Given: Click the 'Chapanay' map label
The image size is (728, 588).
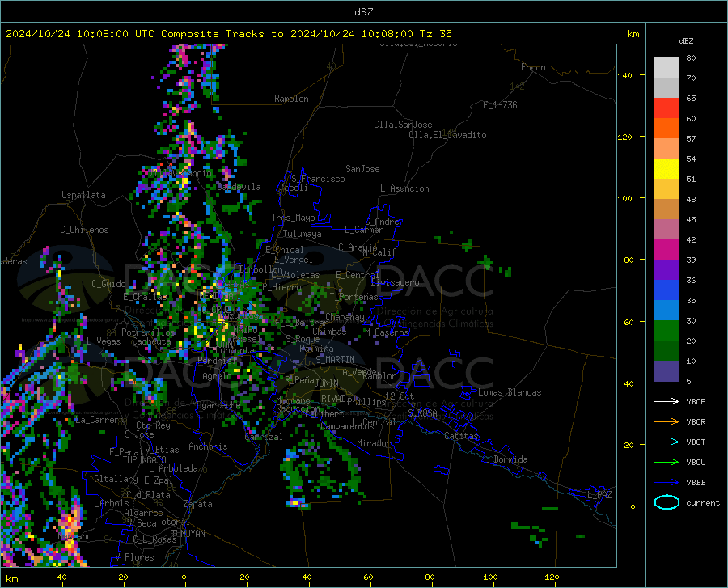Looking at the screenshot, I should click(345, 317).
